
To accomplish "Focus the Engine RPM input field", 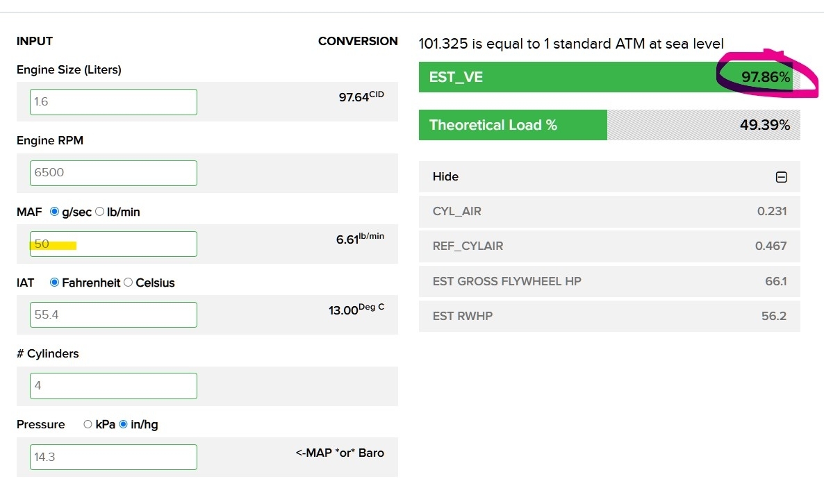I will click(113, 173).
